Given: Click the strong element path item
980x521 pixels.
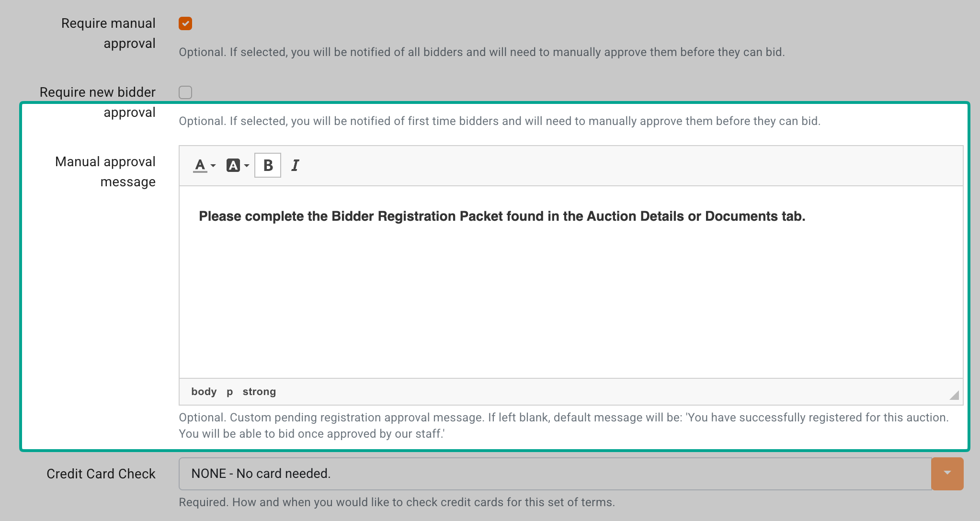Looking at the screenshot, I should tap(259, 392).
